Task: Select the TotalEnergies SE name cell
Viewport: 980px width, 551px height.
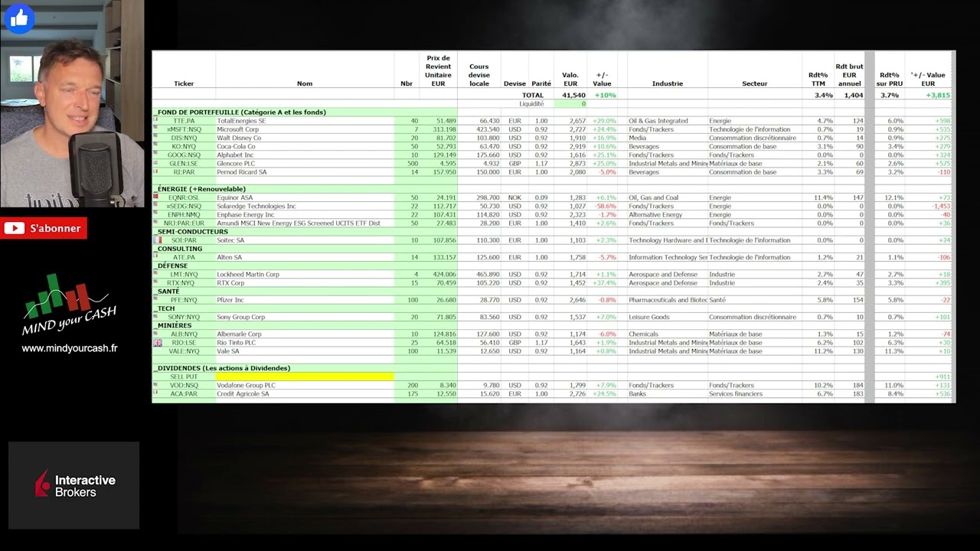Action: click(305, 121)
